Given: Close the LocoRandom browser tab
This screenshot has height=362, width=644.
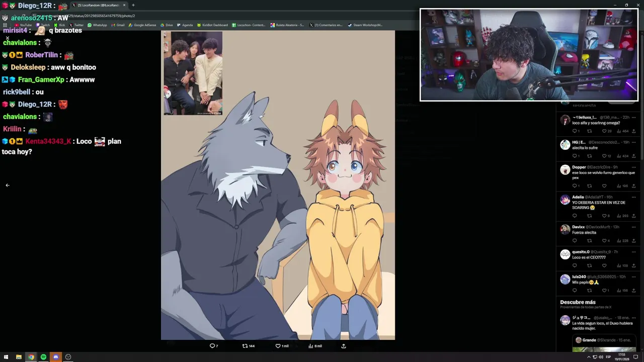Looking at the screenshot, I should tap(124, 5).
